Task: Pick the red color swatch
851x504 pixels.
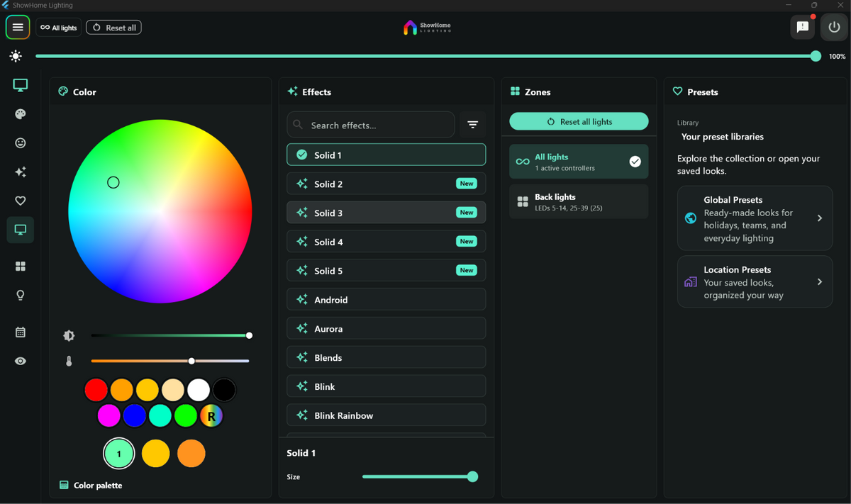Action: pyautogui.click(x=96, y=390)
